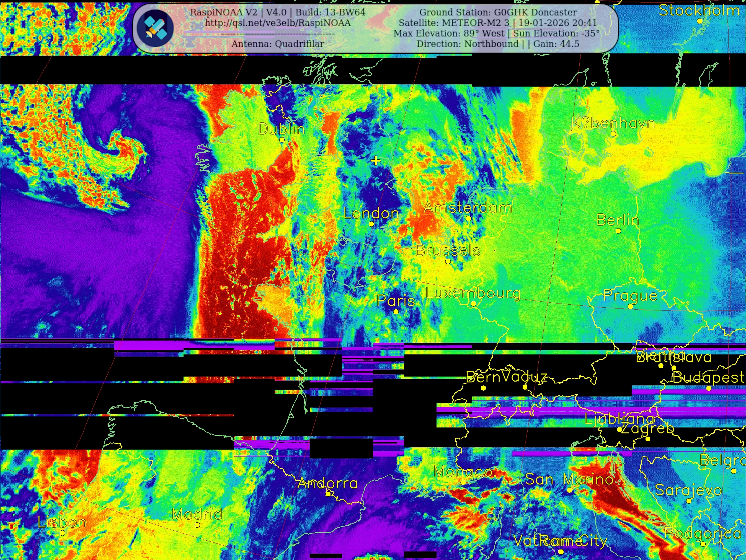The width and height of the screenshot is (746, 560).
Task: Click the Brussels city label
Action: [x=448, y=250]
